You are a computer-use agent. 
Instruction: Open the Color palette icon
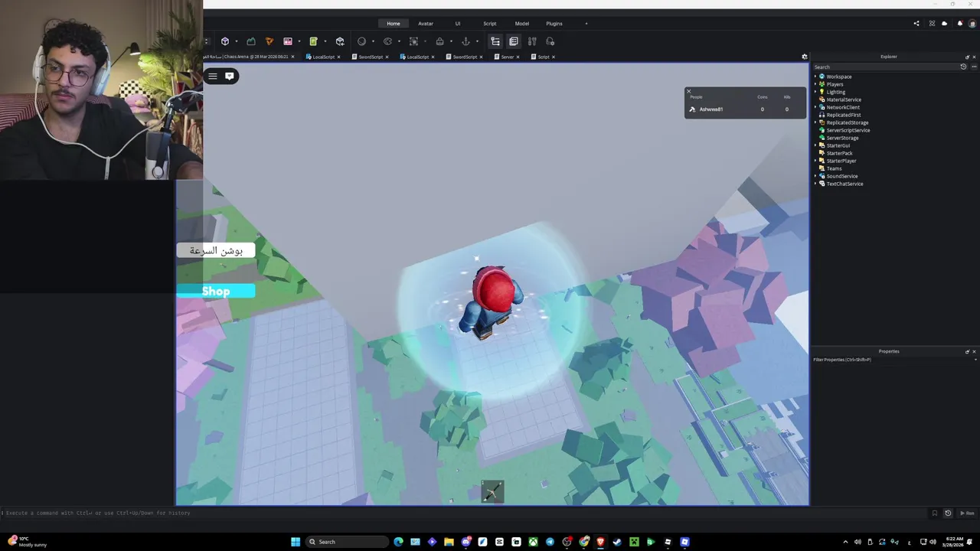(x=387, y=41)
